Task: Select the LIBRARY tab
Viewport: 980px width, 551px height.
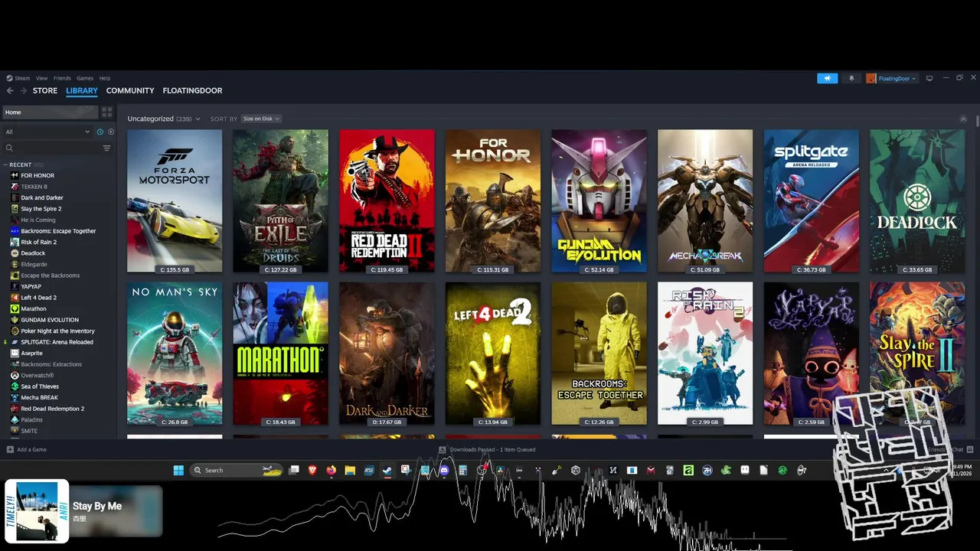Action: click(82, 90)
